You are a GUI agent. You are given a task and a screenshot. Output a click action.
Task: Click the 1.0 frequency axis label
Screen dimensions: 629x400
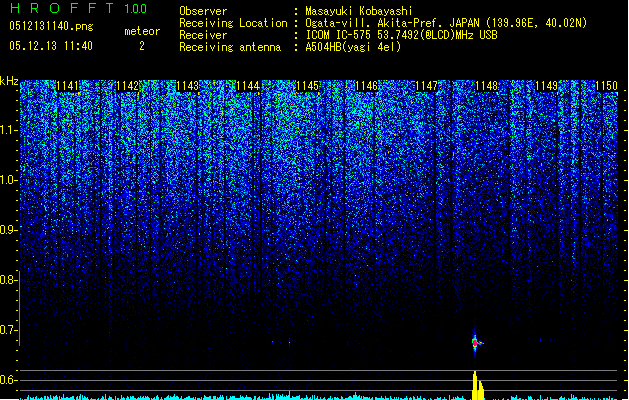point(8,180)
